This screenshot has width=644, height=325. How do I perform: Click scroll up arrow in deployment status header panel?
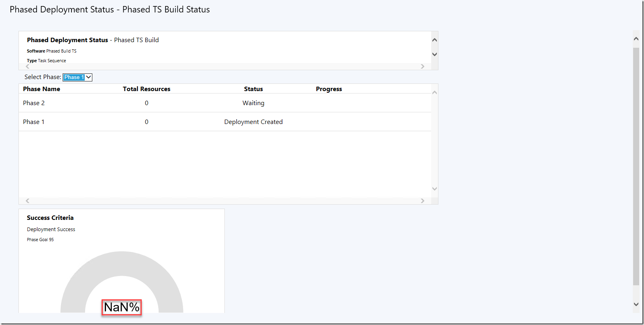[x=434, y=40]
